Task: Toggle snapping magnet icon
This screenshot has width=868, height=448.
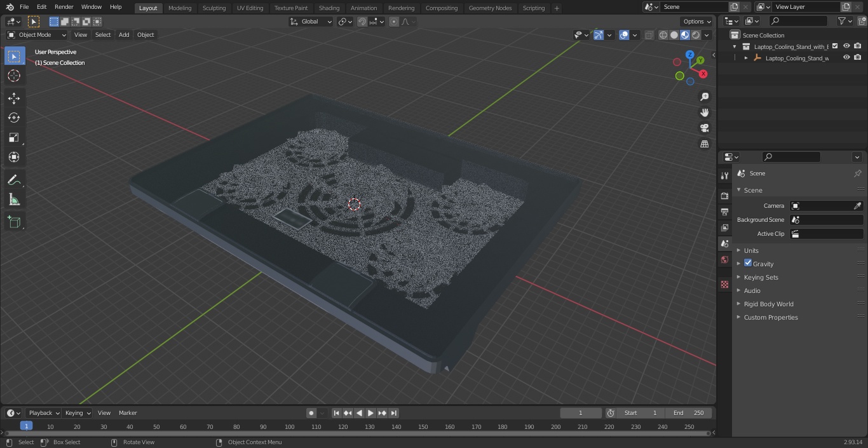Action: 362,22
